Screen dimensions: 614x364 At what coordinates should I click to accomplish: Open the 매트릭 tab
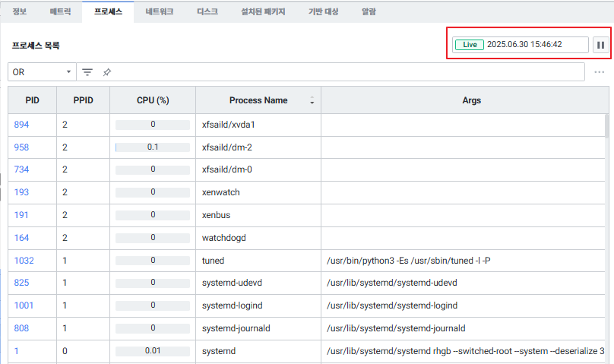point(59,12)
